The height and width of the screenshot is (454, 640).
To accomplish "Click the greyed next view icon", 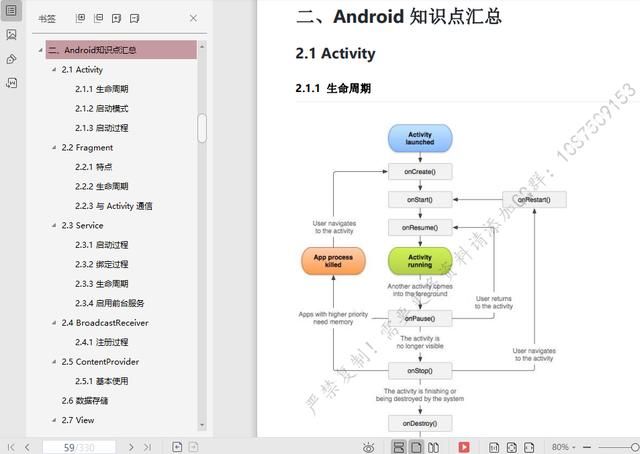I will click(x=193, y=447).
